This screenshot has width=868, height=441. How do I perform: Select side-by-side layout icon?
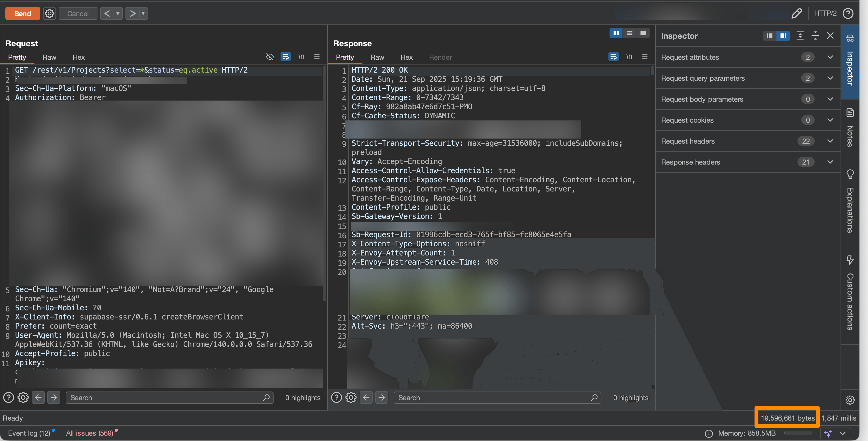coord(616,33)
